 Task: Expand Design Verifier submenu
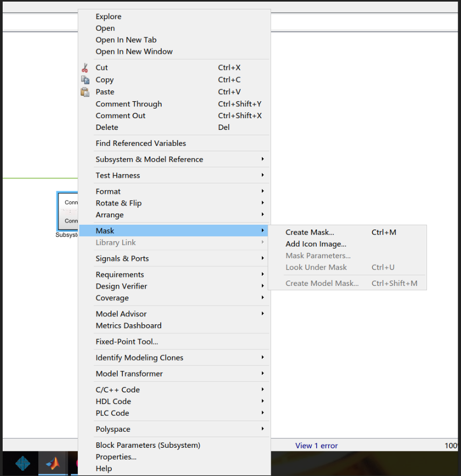pyautogui.click(x=174, y=286)
